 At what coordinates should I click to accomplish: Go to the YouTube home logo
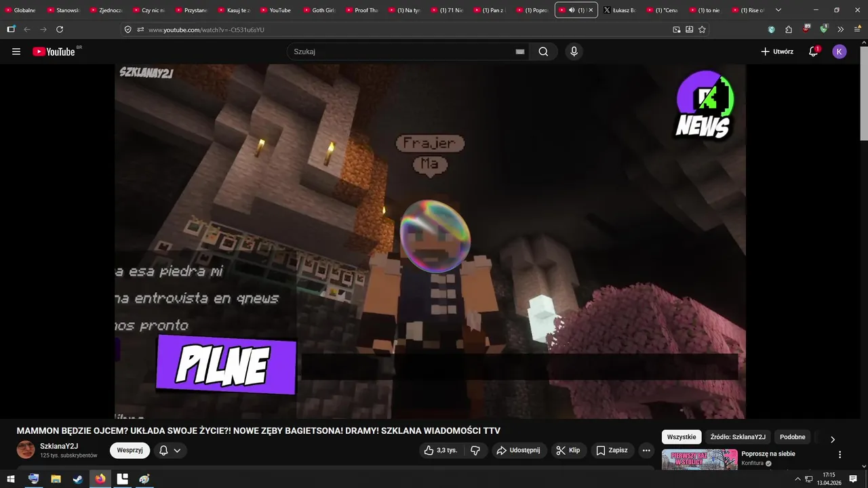point(54,52)
